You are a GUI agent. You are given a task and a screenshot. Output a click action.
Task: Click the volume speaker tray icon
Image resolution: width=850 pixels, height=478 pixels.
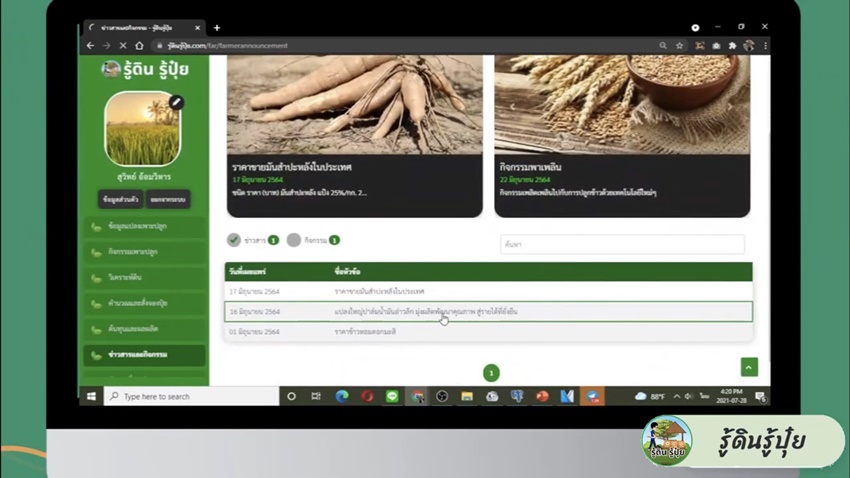688,396
